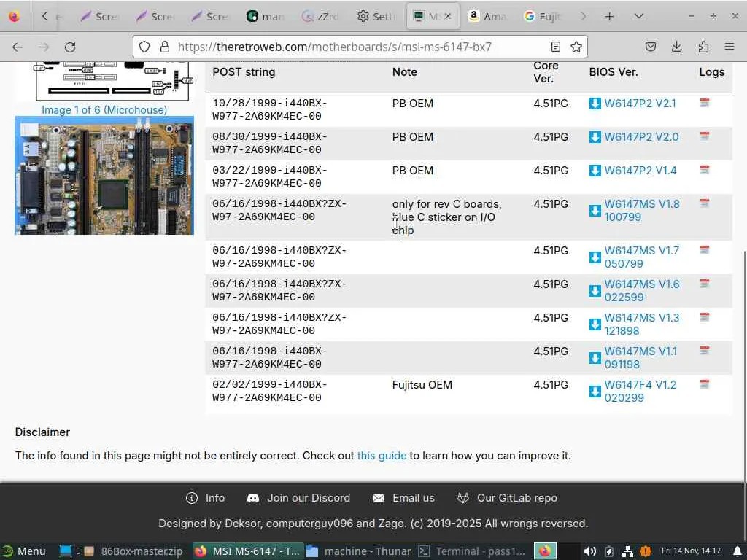This screenshot has height=560, width=747.
Task: Open log icon in W6147P2 V1.4 row
Action: pyautogui.click(x=705, y=169)
